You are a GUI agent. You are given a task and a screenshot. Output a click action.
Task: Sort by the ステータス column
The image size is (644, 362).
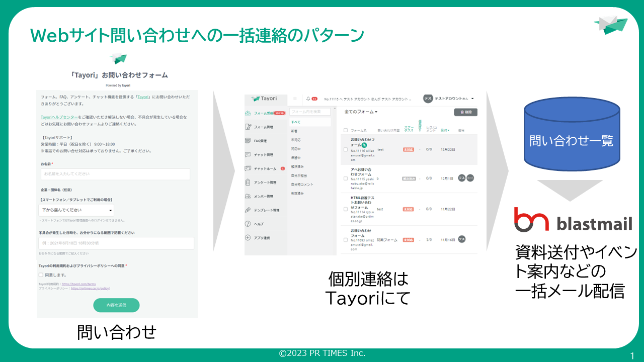(x=408, y=130)
